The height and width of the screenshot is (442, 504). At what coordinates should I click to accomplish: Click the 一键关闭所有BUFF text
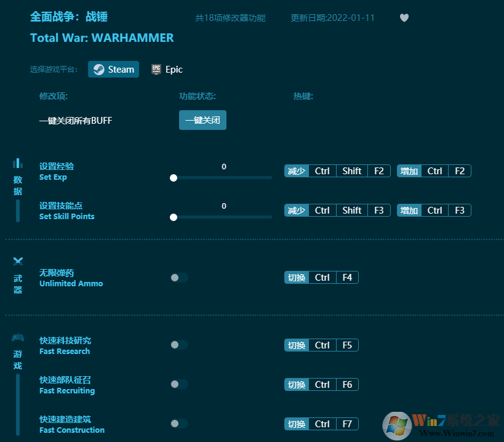point(76,121)
